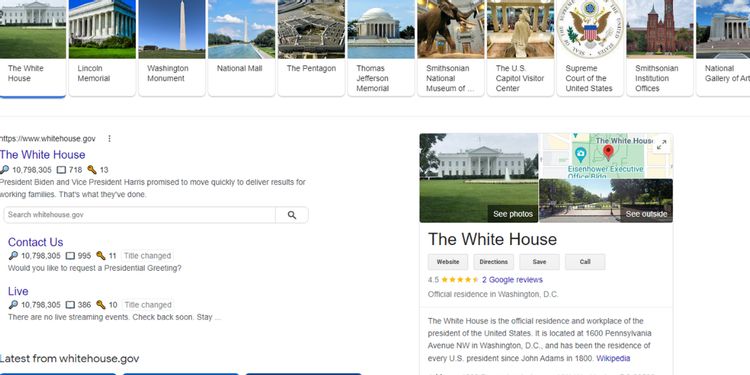Click Official residence in Washington, D.C. text
The width and height of the screenshot is (750, 375).
point(493,295)
